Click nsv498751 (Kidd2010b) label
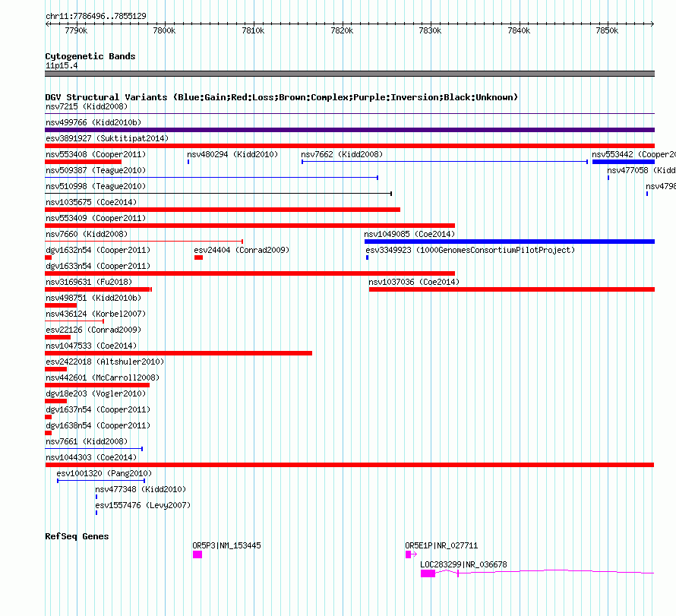The height and width of the screenshot is (616, 676). (x=93, y=298)
